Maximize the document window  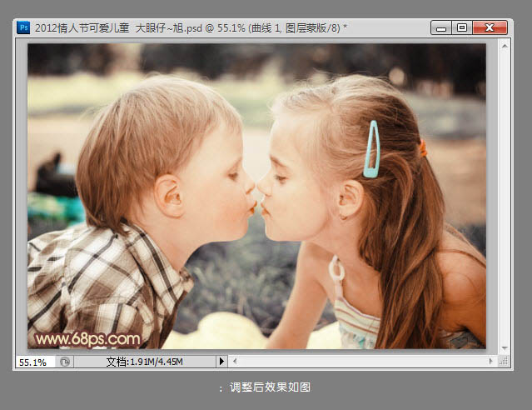(x=461, y=27)
